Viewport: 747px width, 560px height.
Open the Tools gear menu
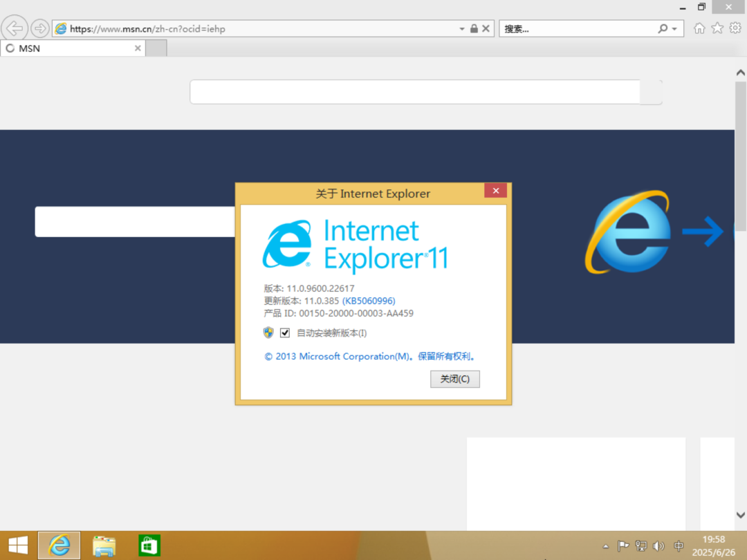pos(735,28)
